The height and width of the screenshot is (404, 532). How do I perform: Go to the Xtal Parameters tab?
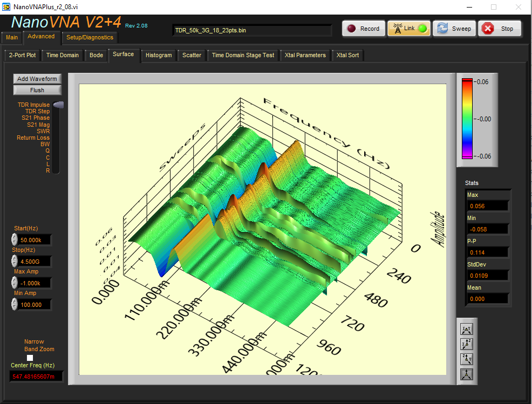pyautogui.click(x=305, y=56)
